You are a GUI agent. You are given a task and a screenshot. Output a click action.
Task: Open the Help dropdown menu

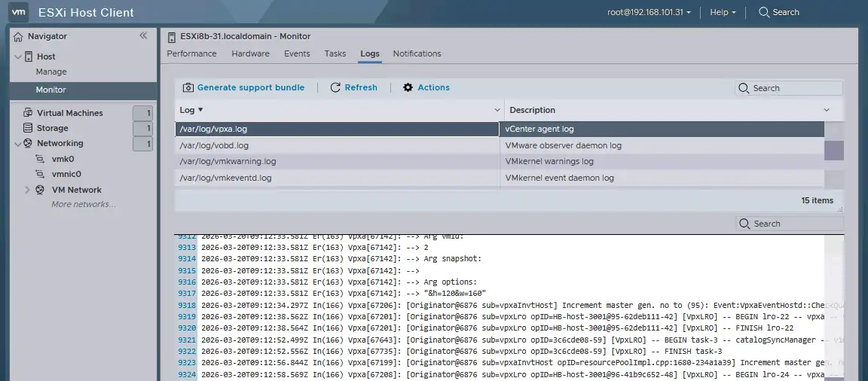coord(723,12)
